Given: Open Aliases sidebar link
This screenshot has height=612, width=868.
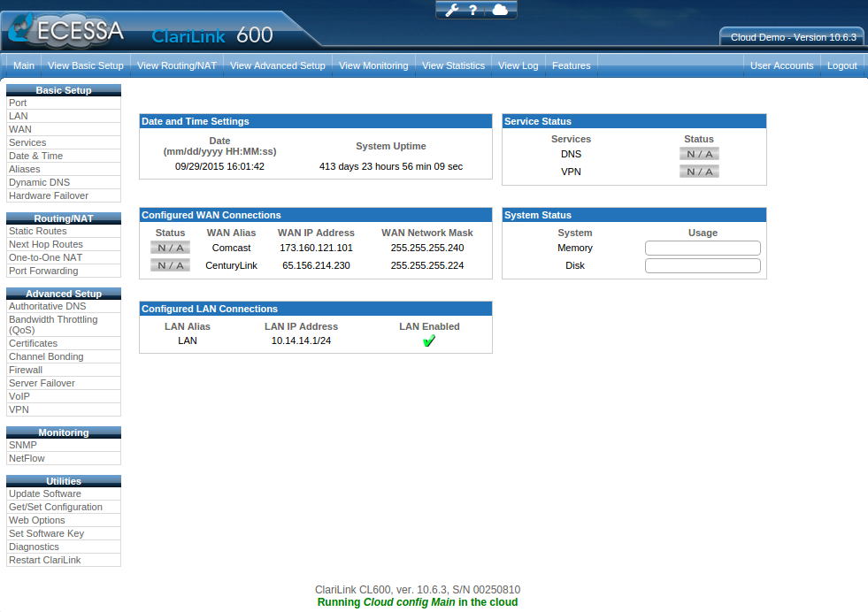Looking at the screenshot, I should pos(64,169).
